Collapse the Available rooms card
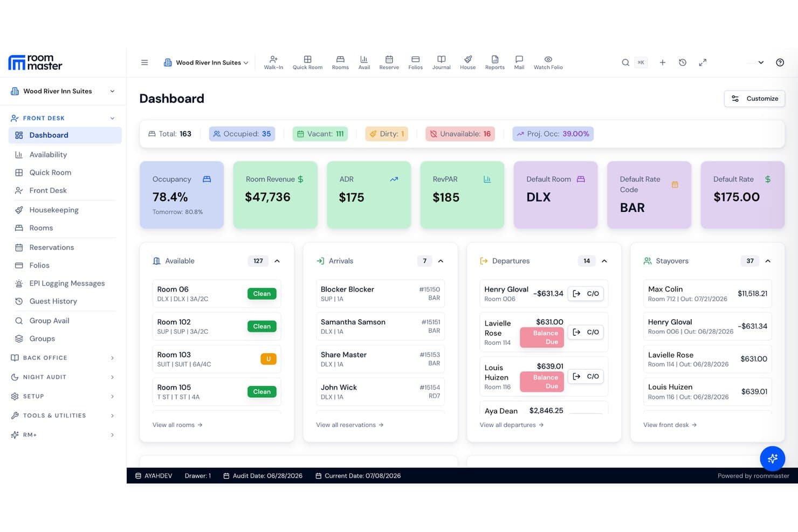The image size is (798, 532). [x=277, y=261]
